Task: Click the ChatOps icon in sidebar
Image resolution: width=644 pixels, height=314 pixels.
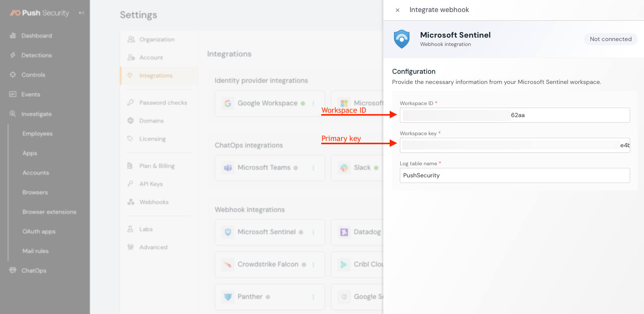Action: [x=13, y=270]
